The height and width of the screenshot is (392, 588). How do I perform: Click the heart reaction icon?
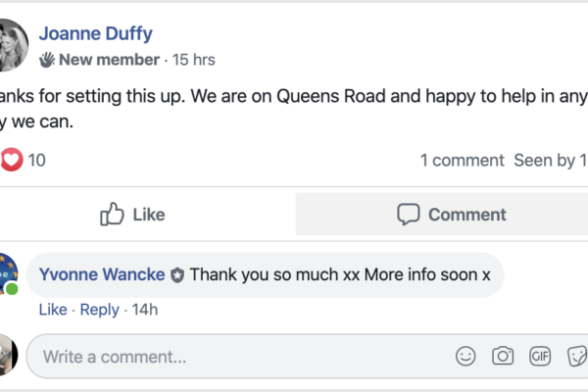click(x=11, y=160)
